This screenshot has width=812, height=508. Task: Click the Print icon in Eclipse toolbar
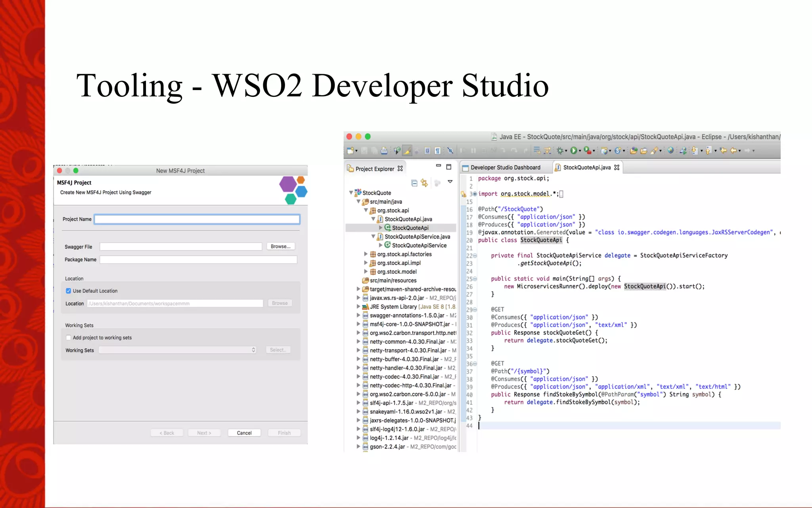(384, 150)
